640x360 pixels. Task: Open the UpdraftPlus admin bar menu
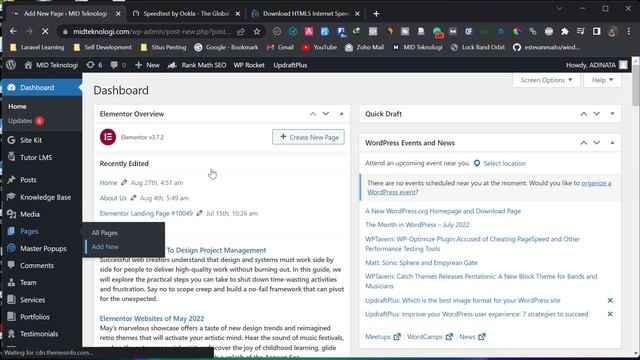tap(290, 65)
